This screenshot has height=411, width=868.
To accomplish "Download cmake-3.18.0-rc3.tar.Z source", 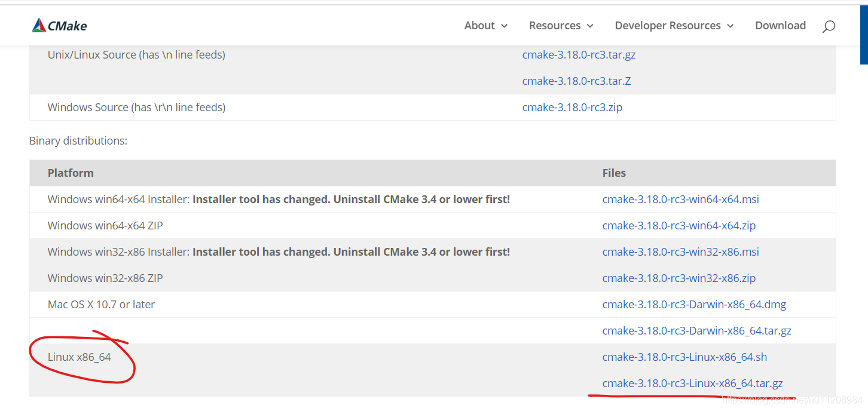I will 576,81.
